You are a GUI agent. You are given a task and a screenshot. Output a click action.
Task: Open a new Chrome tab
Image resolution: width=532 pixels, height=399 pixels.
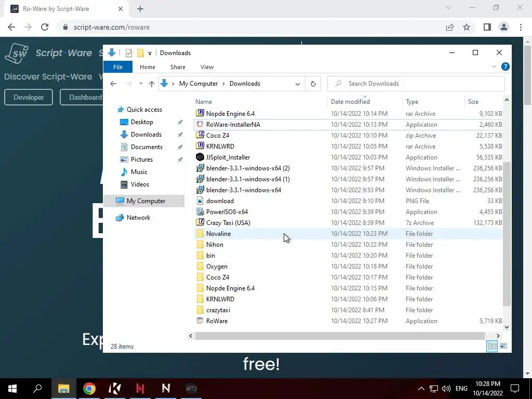click(140, 9)
